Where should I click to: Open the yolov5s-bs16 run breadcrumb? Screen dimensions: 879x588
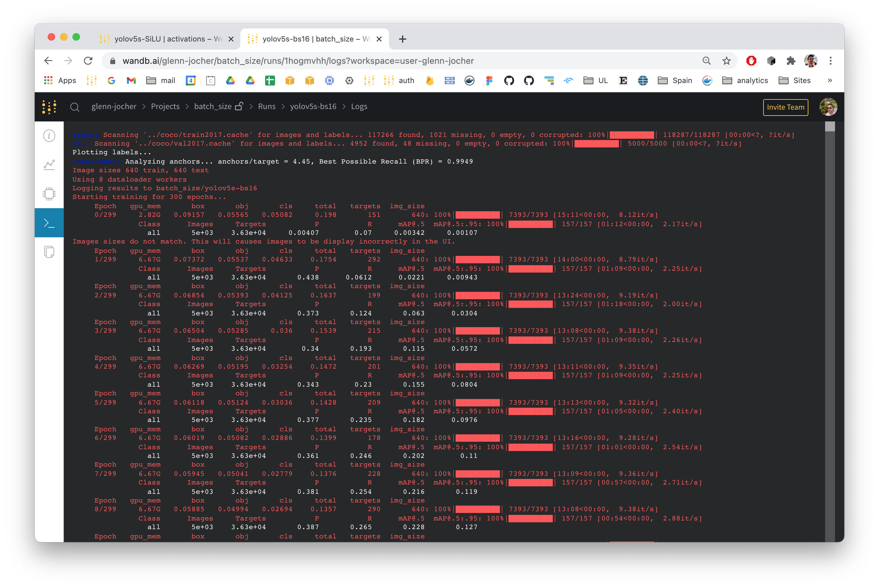(x=313, y=107)
